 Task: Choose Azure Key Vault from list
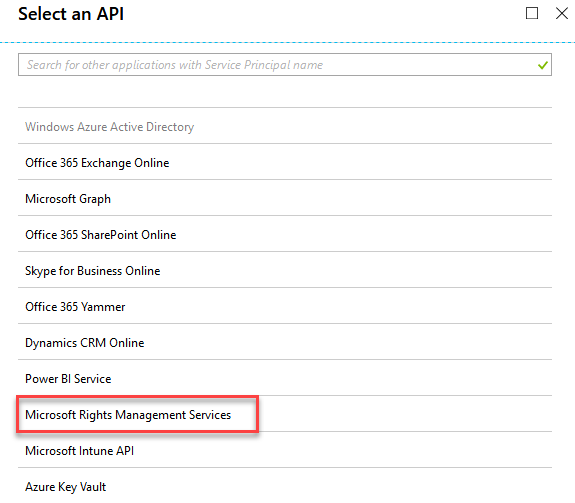pos(285,486)
